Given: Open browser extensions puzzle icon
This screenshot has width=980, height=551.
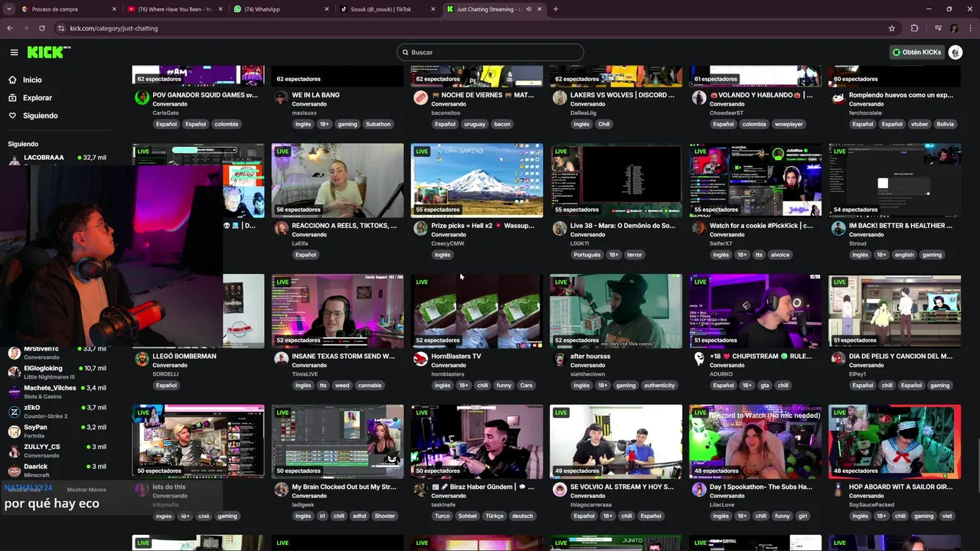Looking at the screenshot, I should coord(914,28).
